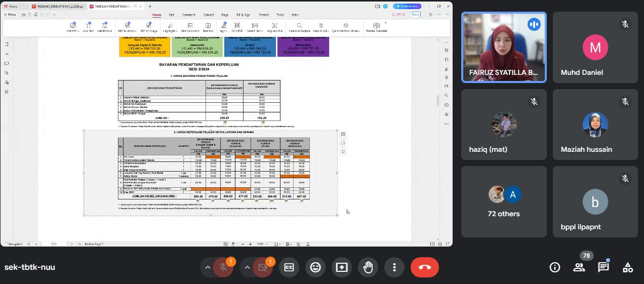Click the document vertical scrollbar thumb
The height and width of the screenshot is (284, 644).
coord(438,100)
